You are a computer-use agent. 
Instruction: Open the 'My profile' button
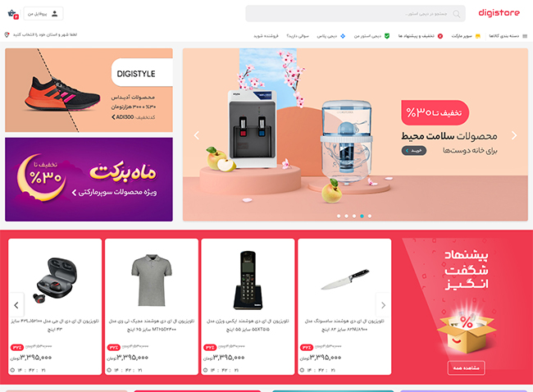[43, 14]
